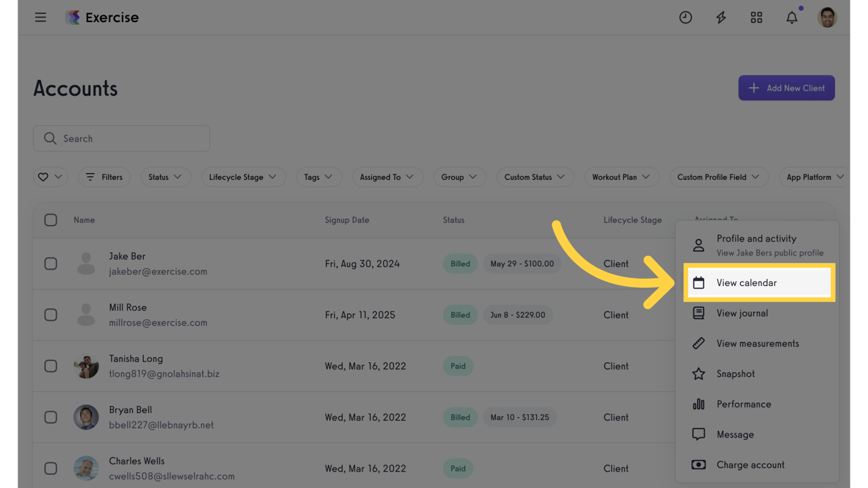Viewport: 868px width, 488px height.
Task: Open the hamburger navigation menu
Action: click(40, 17)
